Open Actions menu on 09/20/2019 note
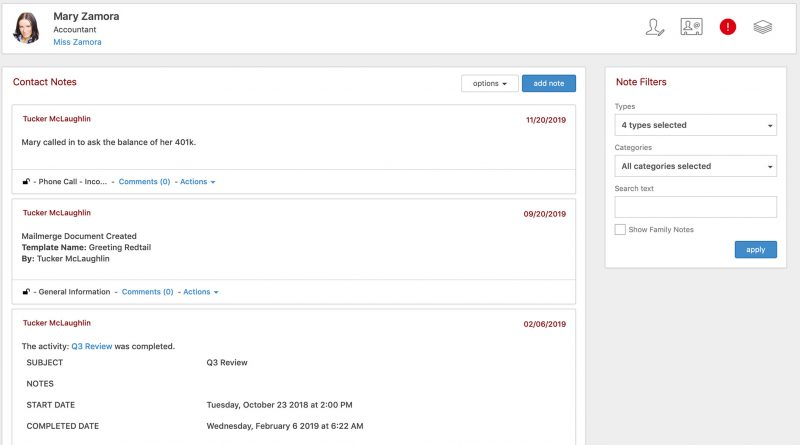 pos(201,292)
